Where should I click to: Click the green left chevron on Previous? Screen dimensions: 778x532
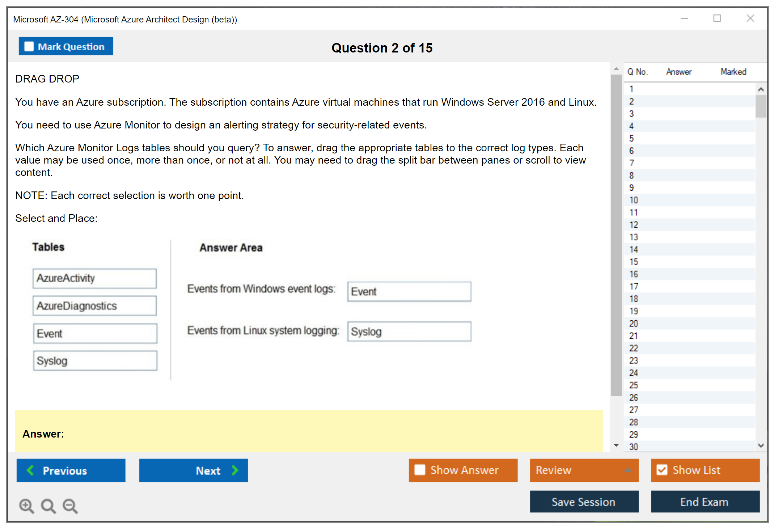[x=30, y=470]
